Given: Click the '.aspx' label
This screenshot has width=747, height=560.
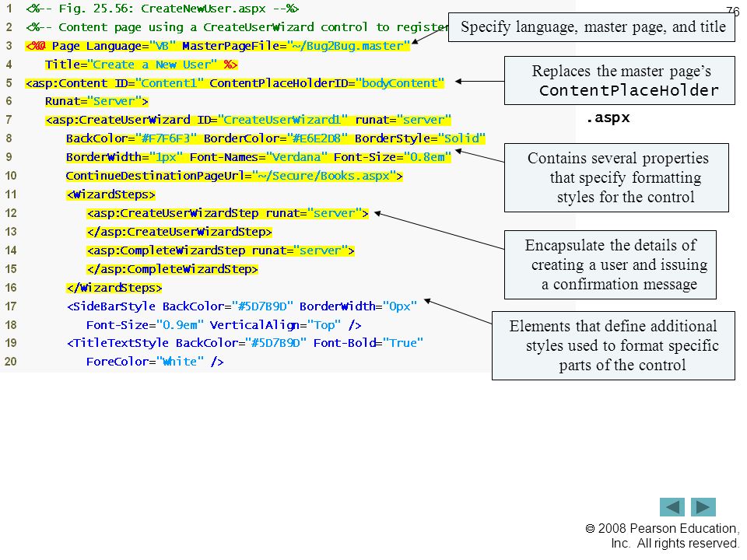Looking at the screenshot, I should click(608, 117).
